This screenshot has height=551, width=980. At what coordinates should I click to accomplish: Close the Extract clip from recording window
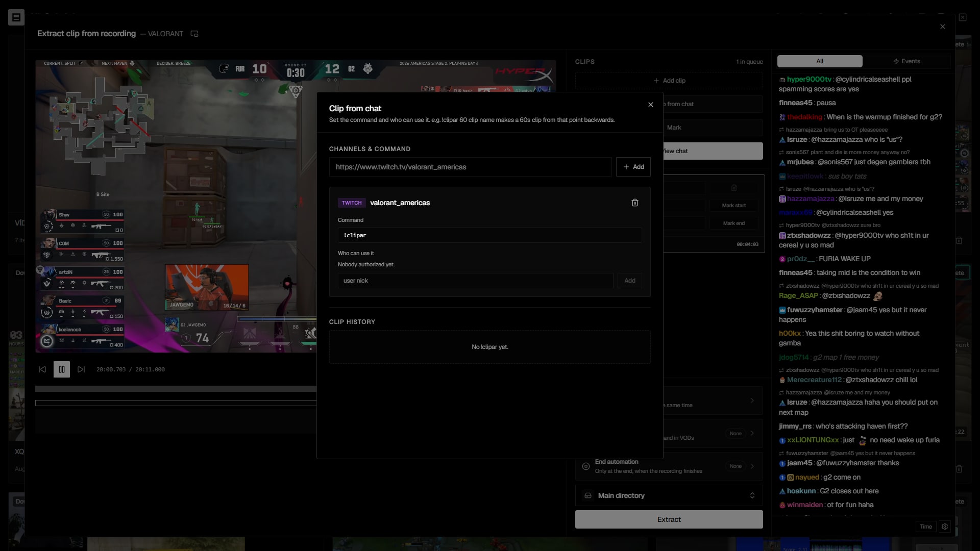pos(943,27)
